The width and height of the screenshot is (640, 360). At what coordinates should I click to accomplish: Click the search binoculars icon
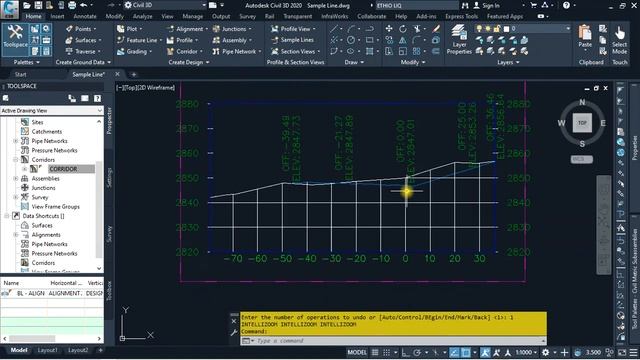click(465, 5)
